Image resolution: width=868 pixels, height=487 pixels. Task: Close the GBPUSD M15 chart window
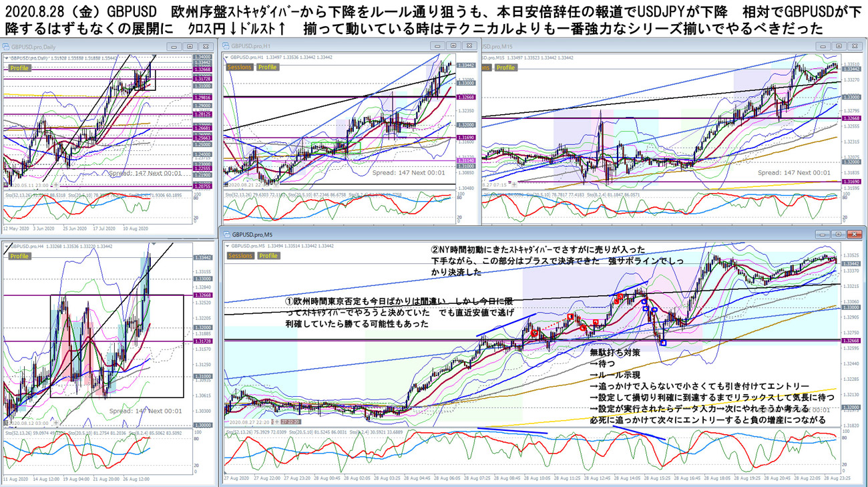tap(855, 47)
